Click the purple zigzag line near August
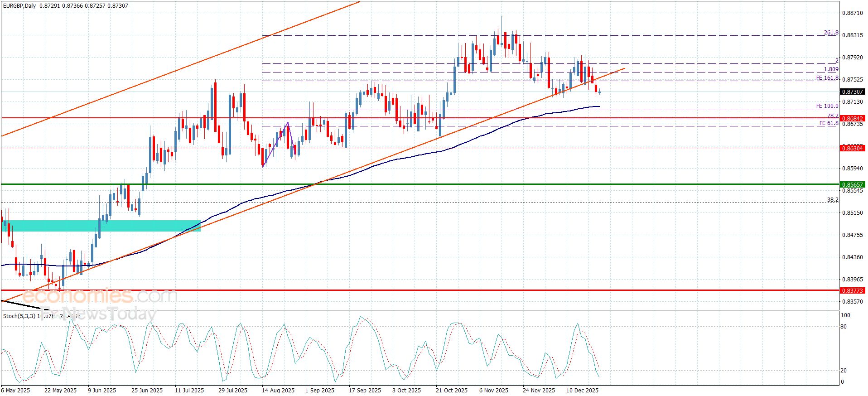 point(276,144)
